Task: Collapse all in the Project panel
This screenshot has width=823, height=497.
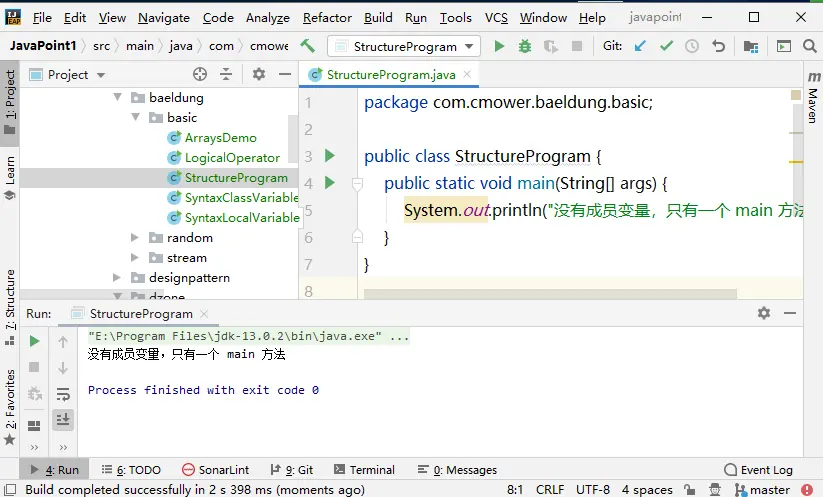Action: click(226, 75)
